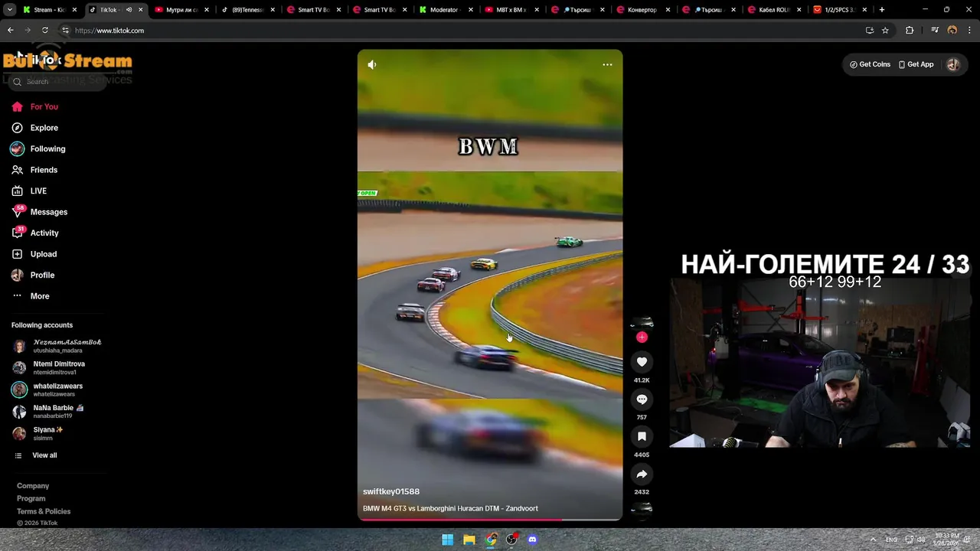The image size is (980, 551).
Task: Open the comments speech-bubble icon
Action: click(x=642, y=399)
